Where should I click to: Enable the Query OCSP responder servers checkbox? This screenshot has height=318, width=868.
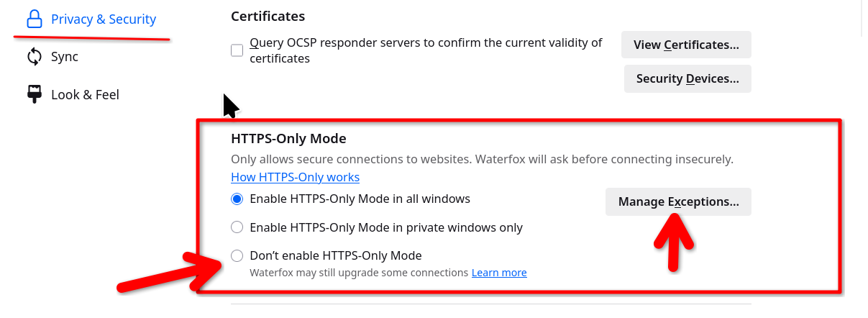[x=237, y=50]
